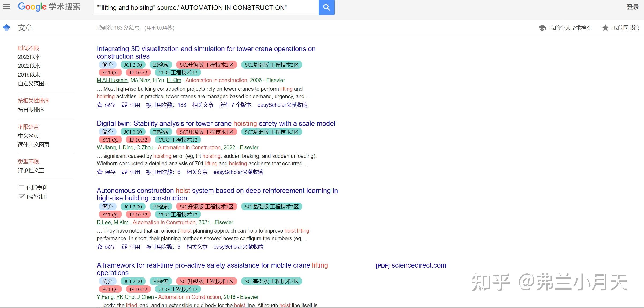This screenshot has width=644, height=308.
Task: Click the graduation cap icon for 我的个人学术档案
Action: [542, 28]
